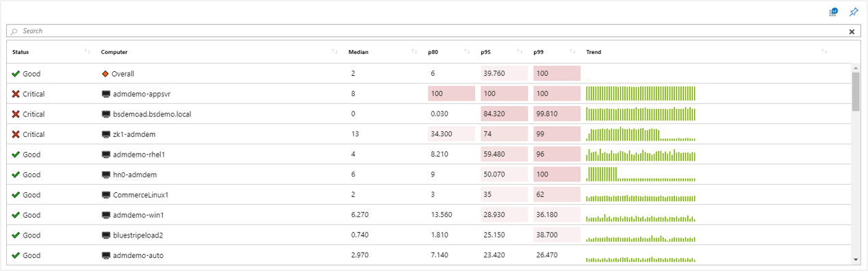868x271 pixels.
Task: Clear the search box with the X icon
Action: pos(852,31)
